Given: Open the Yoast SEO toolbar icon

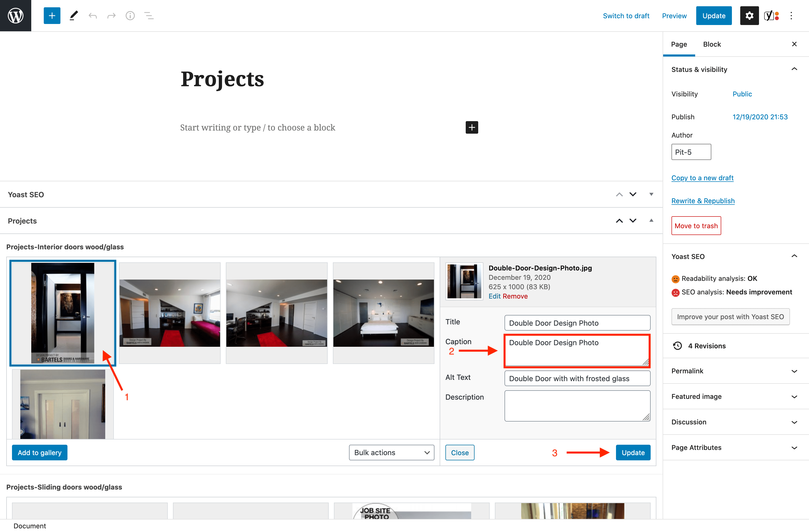Looking at the screenshot, I should [771, 16].
